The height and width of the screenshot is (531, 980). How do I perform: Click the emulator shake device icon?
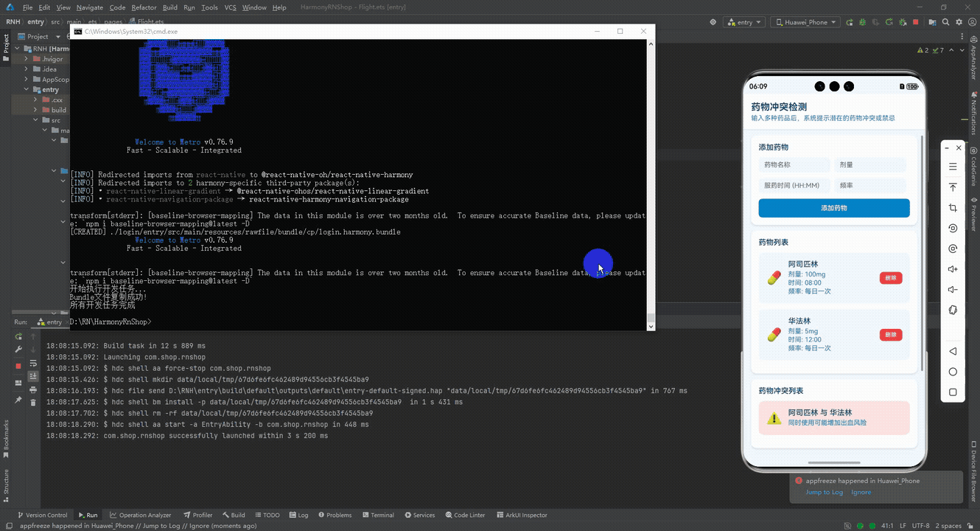953,310
